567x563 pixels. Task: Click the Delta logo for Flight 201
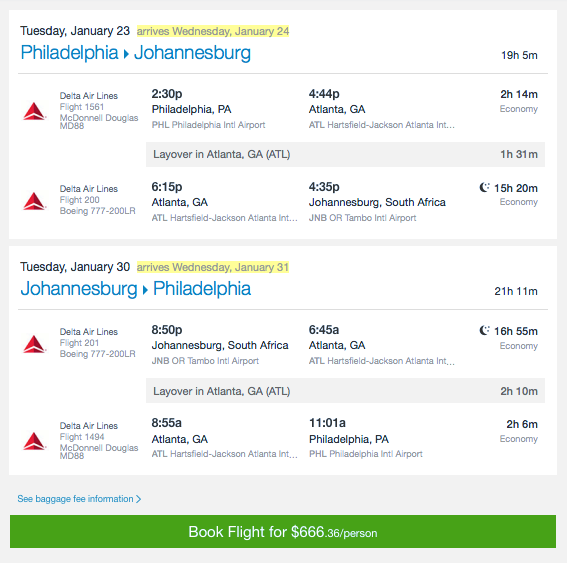(34, 344)
